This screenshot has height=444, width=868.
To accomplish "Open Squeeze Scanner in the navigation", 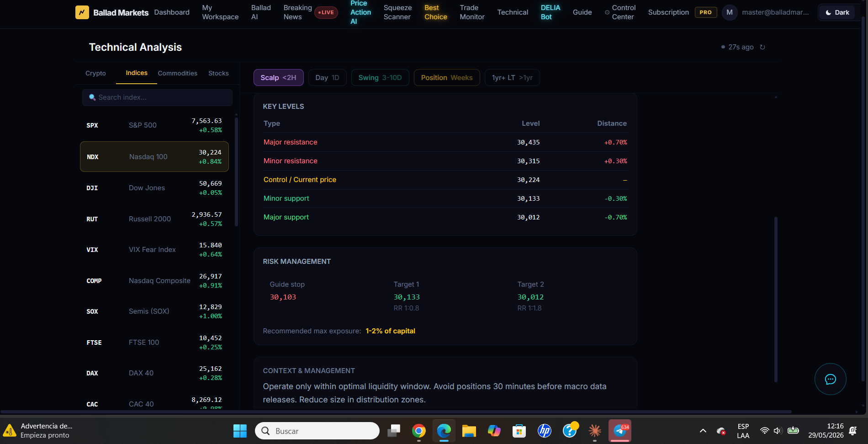I will point(397,12).
